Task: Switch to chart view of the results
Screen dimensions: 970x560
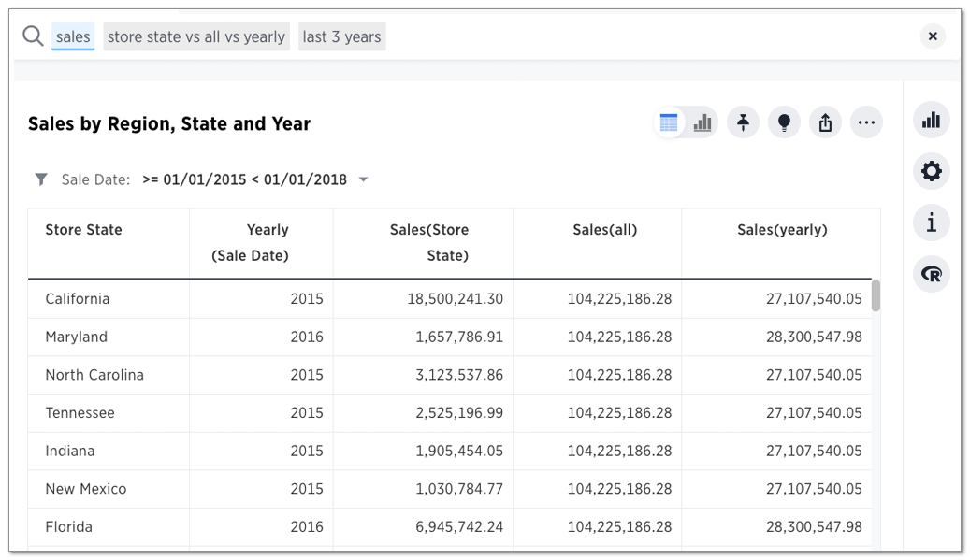Action: (702, 122)
